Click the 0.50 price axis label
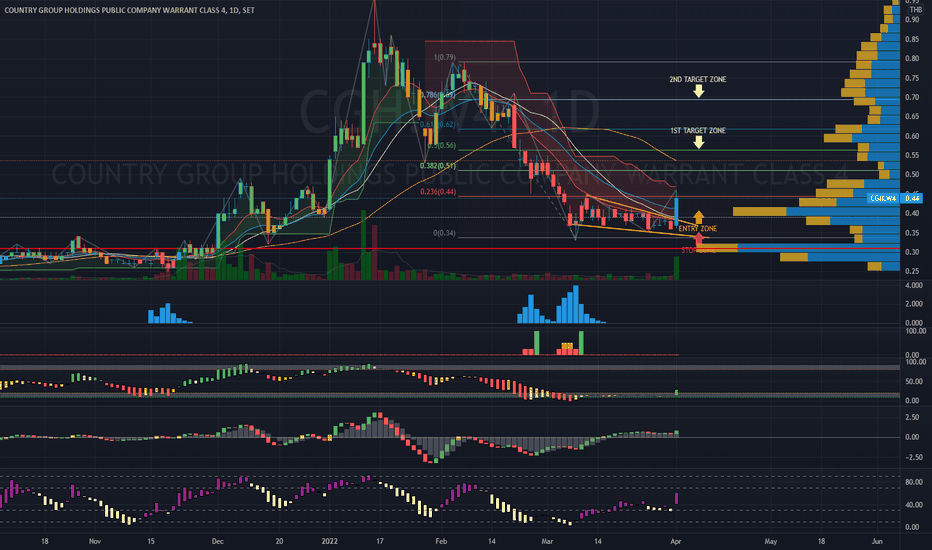 click(x=912, y=174)
